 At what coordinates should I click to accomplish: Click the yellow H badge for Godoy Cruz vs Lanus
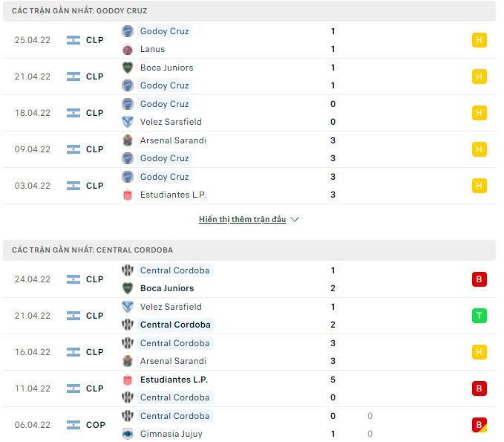479,40
